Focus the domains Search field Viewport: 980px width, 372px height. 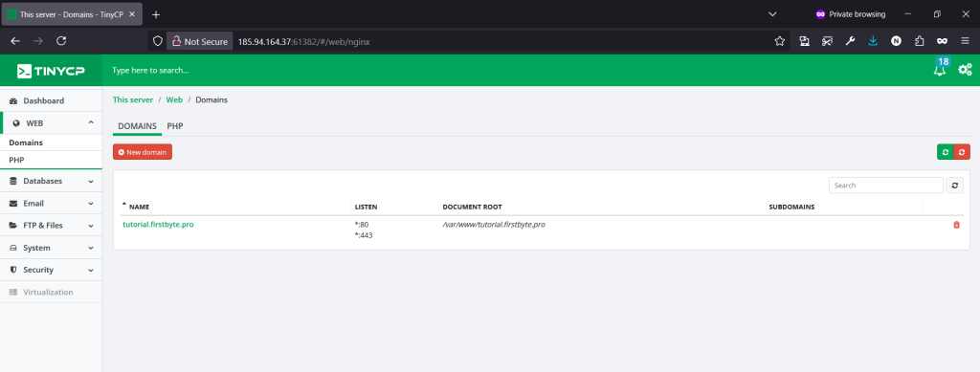[885, 186]
